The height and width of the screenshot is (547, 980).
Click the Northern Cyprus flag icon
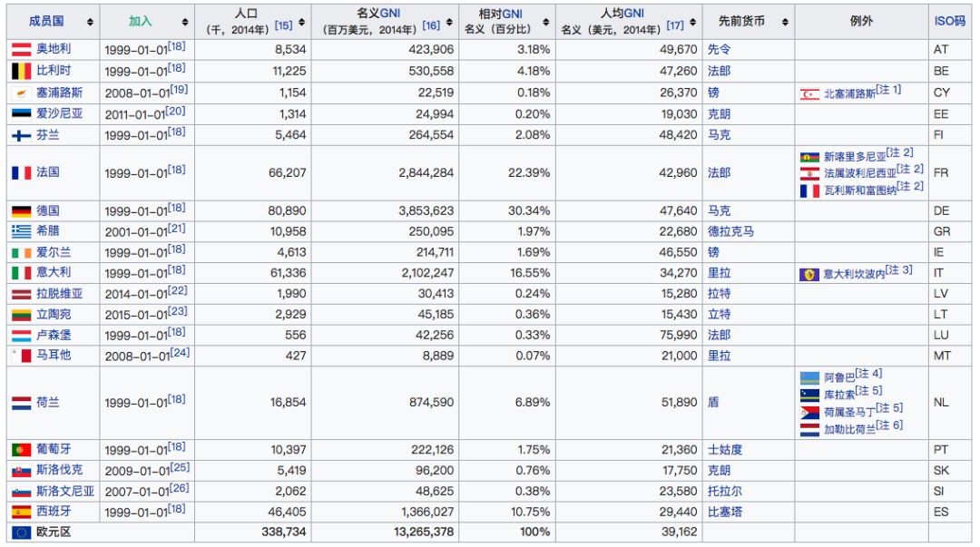pos(809,94)
